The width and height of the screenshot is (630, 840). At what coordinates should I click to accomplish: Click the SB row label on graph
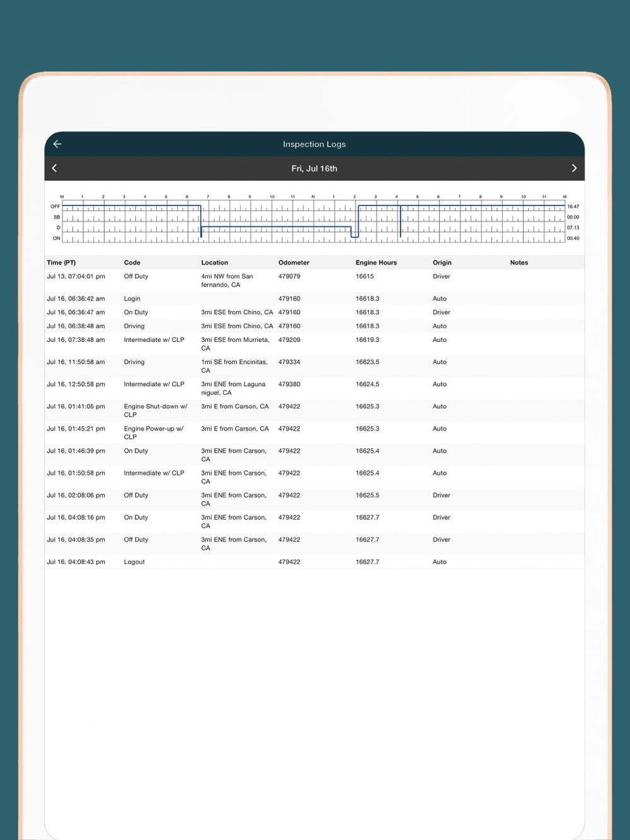click(x=57, y=217)
